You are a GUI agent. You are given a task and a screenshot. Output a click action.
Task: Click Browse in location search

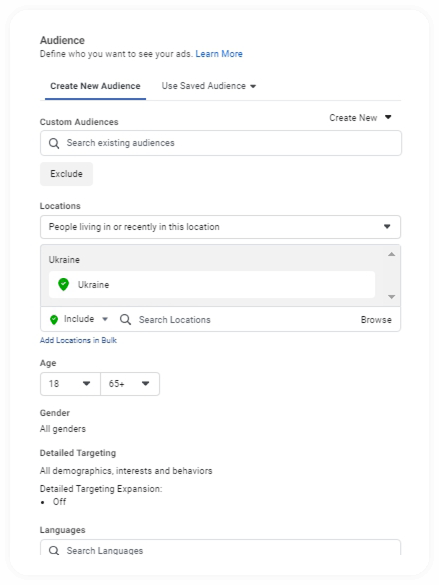coord(376,320)
